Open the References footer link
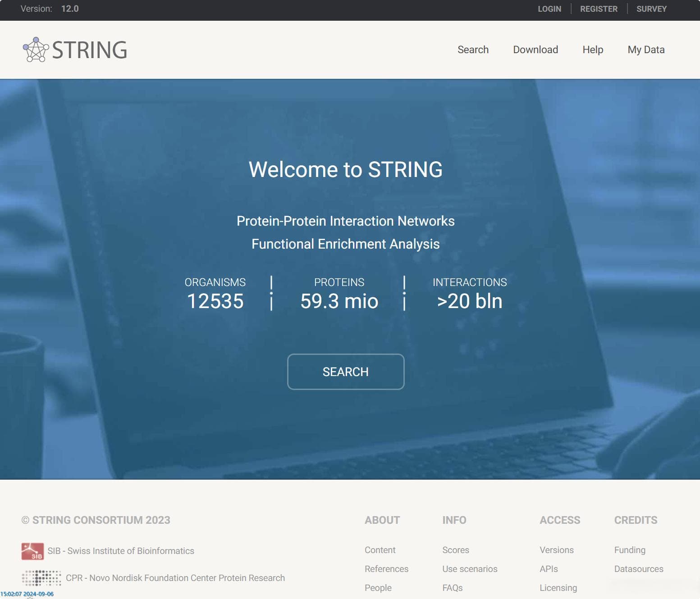The image size is (700, 599). click(386, 569)
